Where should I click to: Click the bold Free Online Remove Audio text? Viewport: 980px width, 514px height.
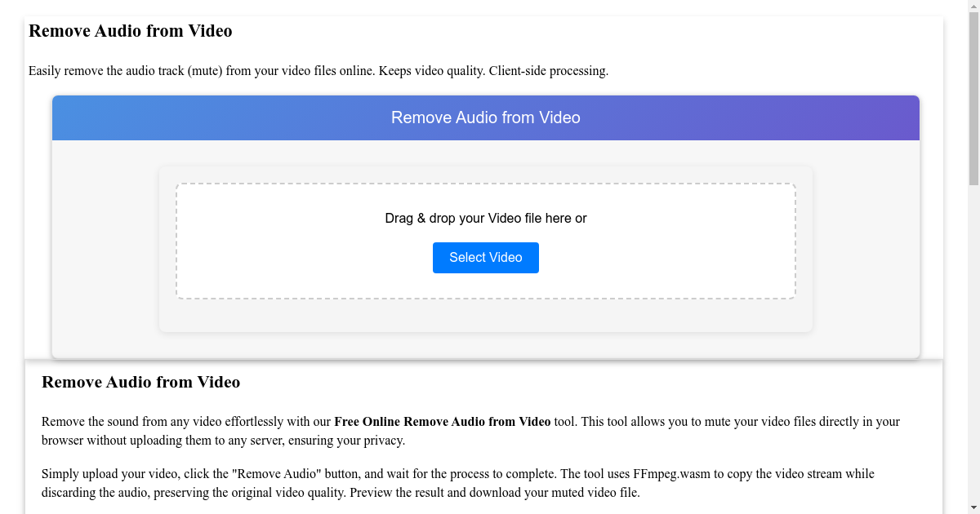[441, 421]
